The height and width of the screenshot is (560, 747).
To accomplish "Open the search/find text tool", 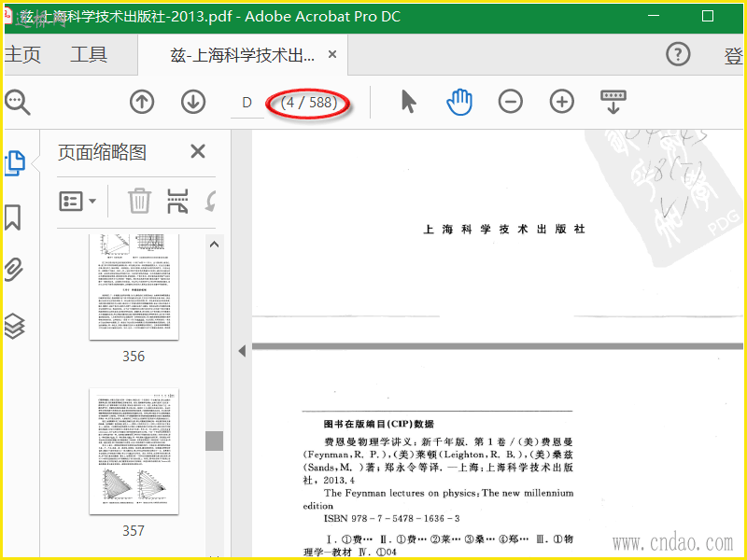I will pos(17,103).
